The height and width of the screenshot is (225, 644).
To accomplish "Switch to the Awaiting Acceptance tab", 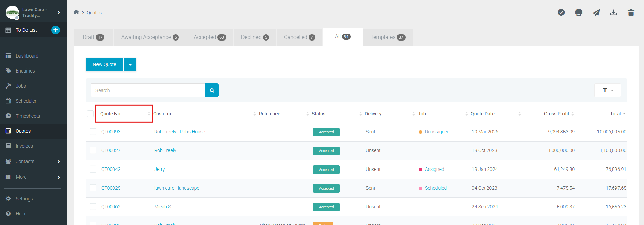I will coord(149,37).
